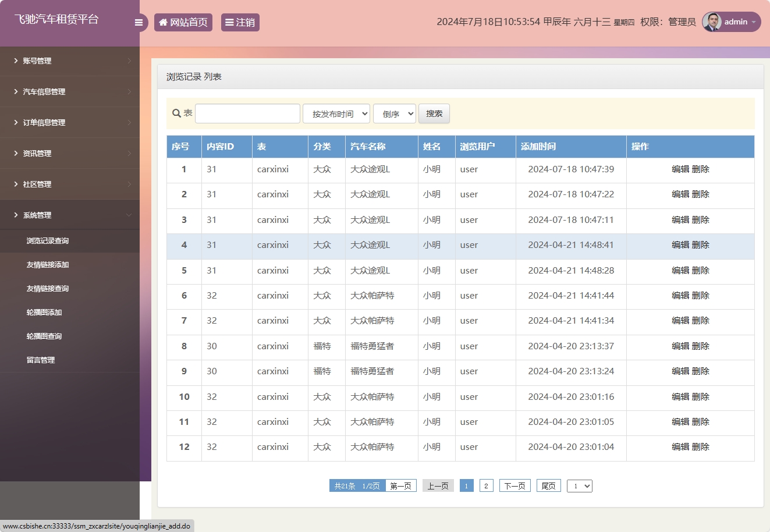Go to page 2 via the pagination link
Image resolution: width=770 pixels, height=532 pixels.
[x=486, y=485]
